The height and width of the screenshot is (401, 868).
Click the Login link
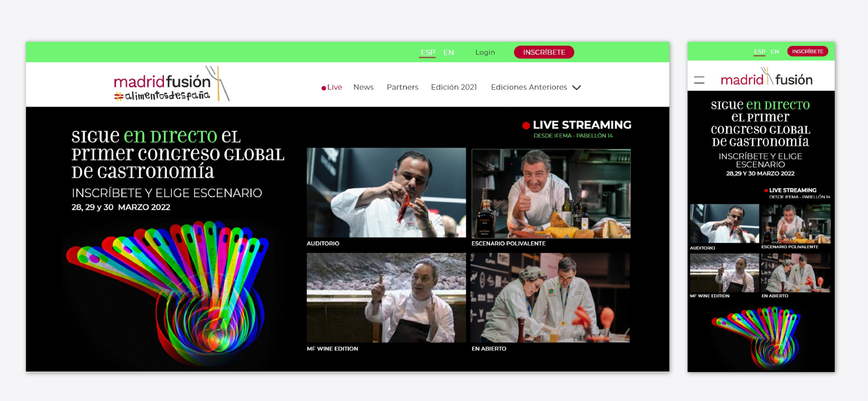[485, 53]
